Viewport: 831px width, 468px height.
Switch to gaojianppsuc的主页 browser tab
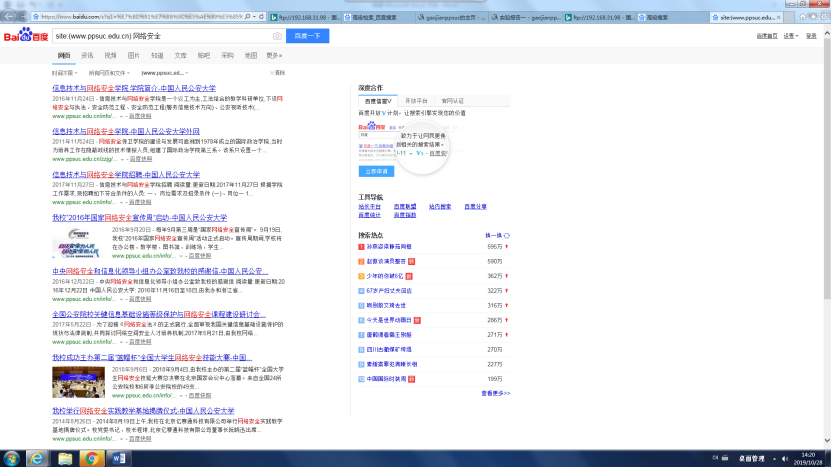pos(450,17)
